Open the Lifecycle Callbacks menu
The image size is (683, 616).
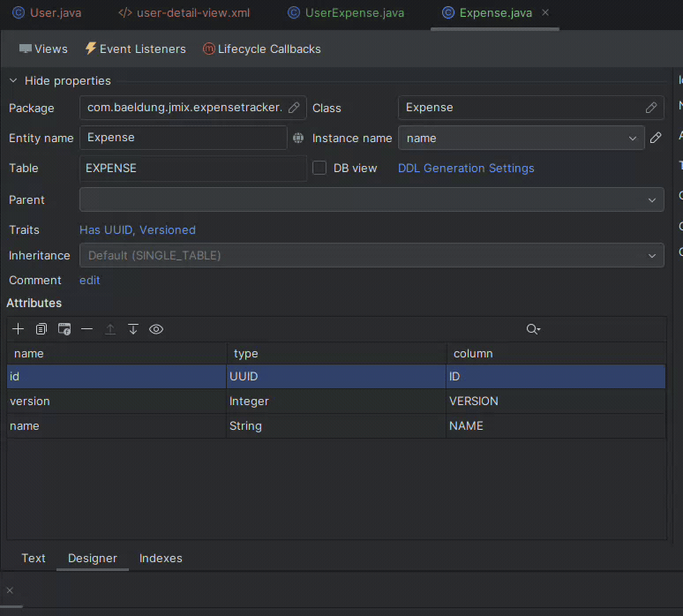[x=262, y=49]
